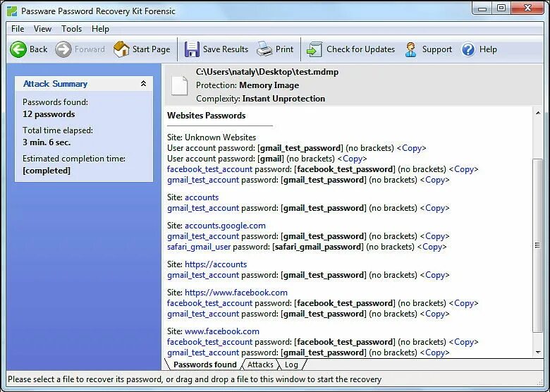Copy gmail password under www.facebook.com site
This screenshot has height=392, width=550.
tap(434, 353)
